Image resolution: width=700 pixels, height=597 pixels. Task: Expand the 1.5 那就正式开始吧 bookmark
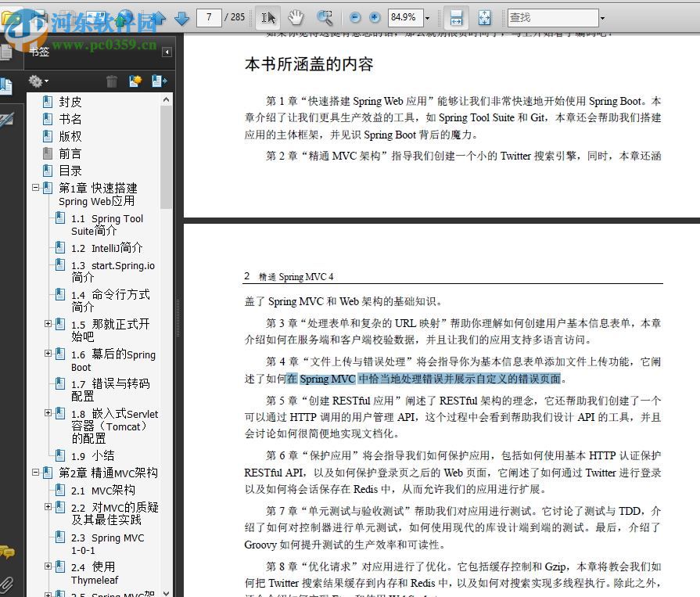pos(48,323)
